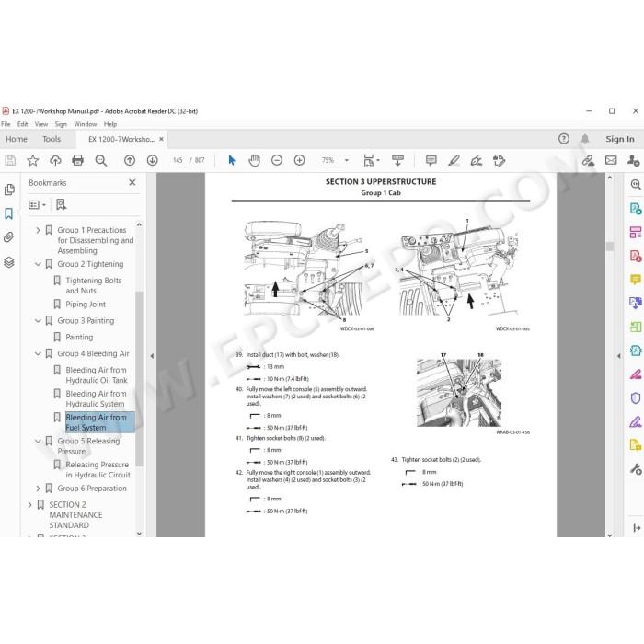The height and width of the screenshot is (644, 644).
Task: Collapse the left navigation pane arrow
Action: point(152,356)
